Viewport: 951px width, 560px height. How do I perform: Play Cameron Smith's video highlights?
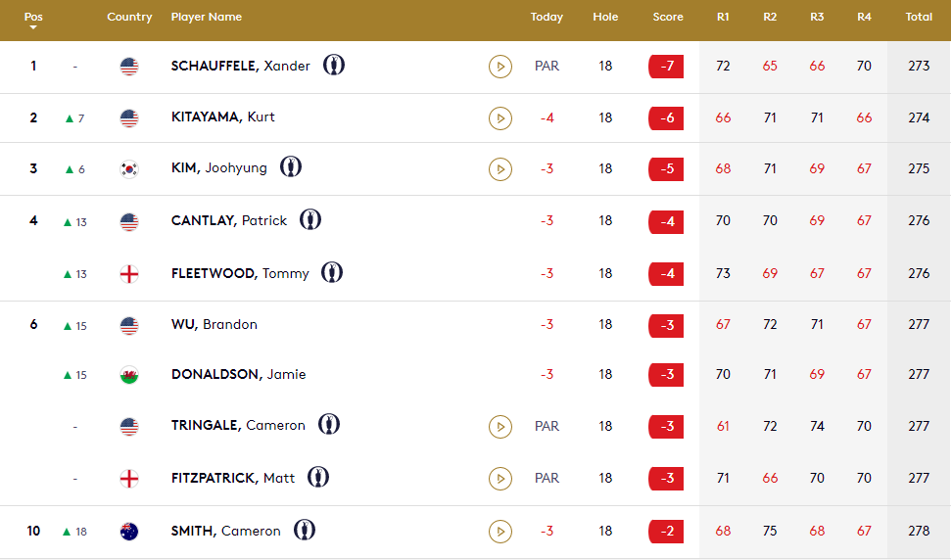coord(499,532)
